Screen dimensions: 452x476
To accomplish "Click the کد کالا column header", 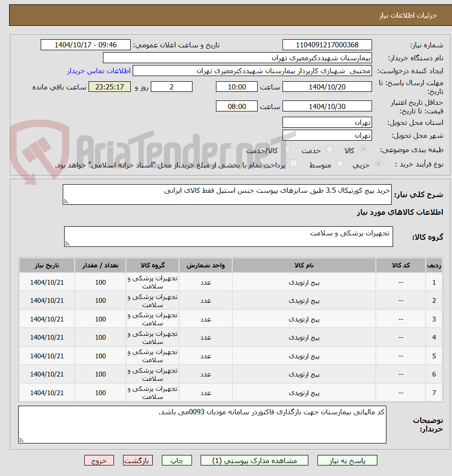I will point(401,266).
